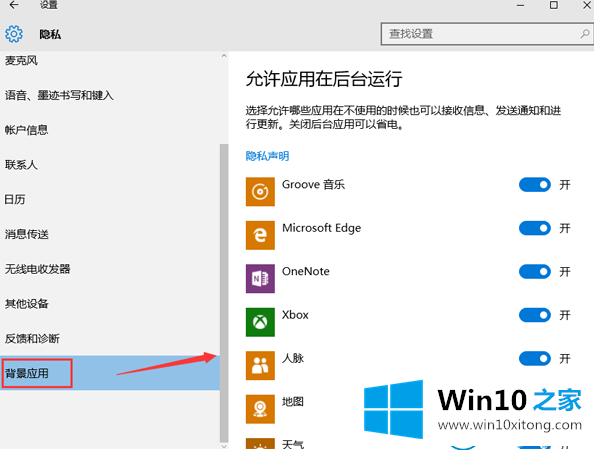Turn off the Groove 音乐 background toggle

click(x=535, y=185)
